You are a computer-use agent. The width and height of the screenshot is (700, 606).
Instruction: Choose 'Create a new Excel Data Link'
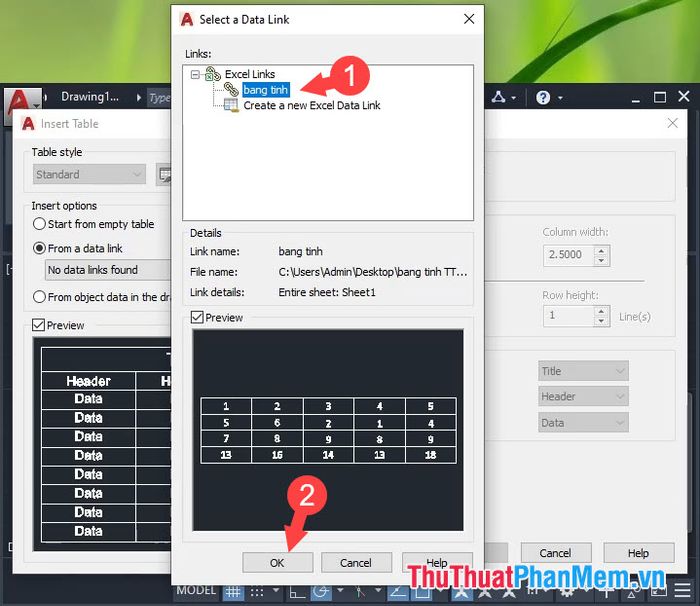click(x=312, y=105)
